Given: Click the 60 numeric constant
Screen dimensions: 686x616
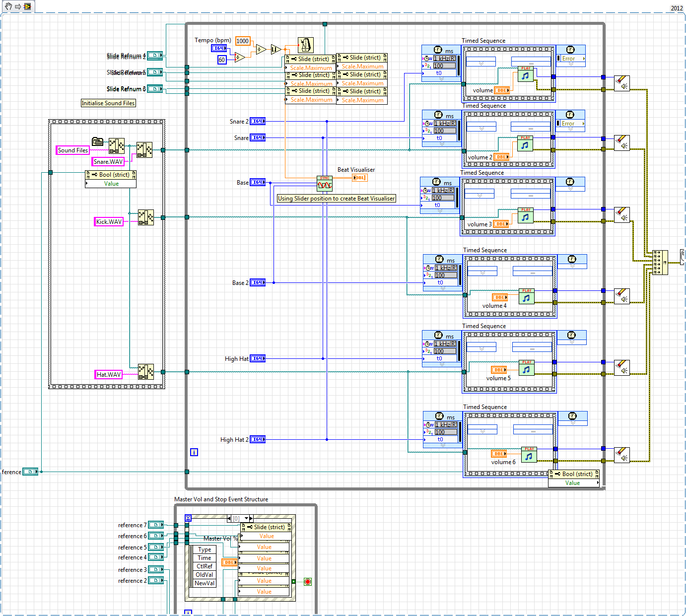Looking at the screenshot, I should point(222,60).
